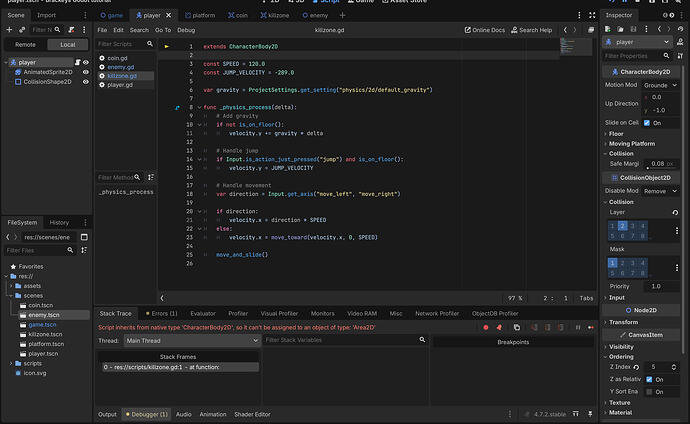Expand the Moving Platform section

(630, 144)
